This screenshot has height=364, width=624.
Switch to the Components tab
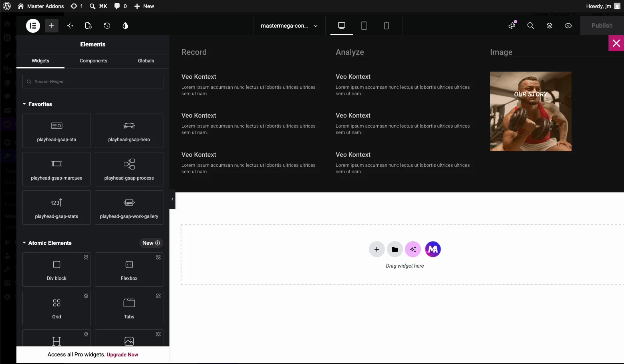click(x=93, y=61)
